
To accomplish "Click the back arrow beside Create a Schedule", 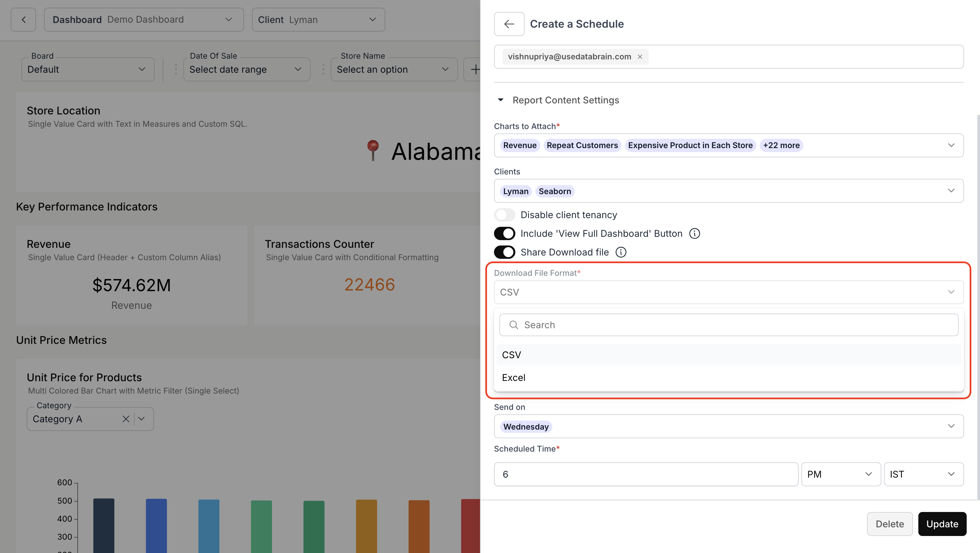I will pyautogui.click(x=509, y=24).
